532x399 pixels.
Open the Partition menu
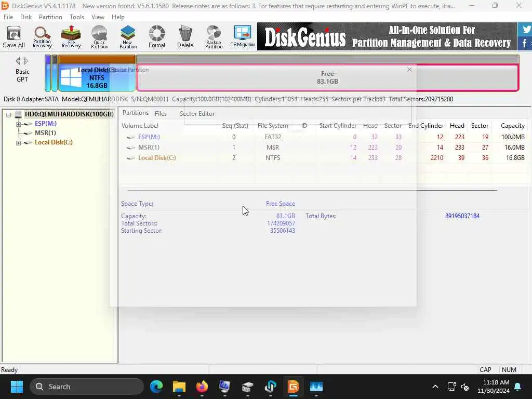coord(50,17)
